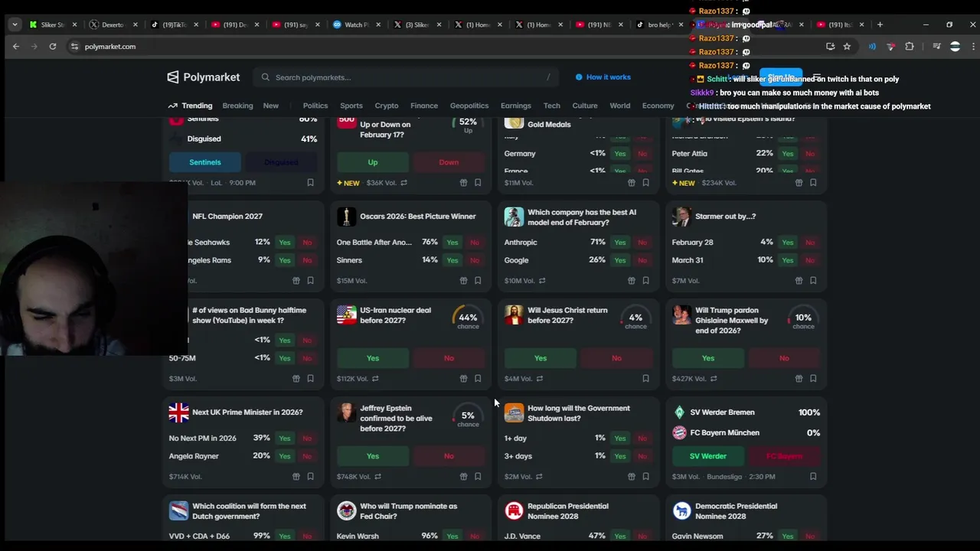Open a new browser tab
The width and height of the screenshot is (980, 551).
pyautogui.click(x=880, y=24)
